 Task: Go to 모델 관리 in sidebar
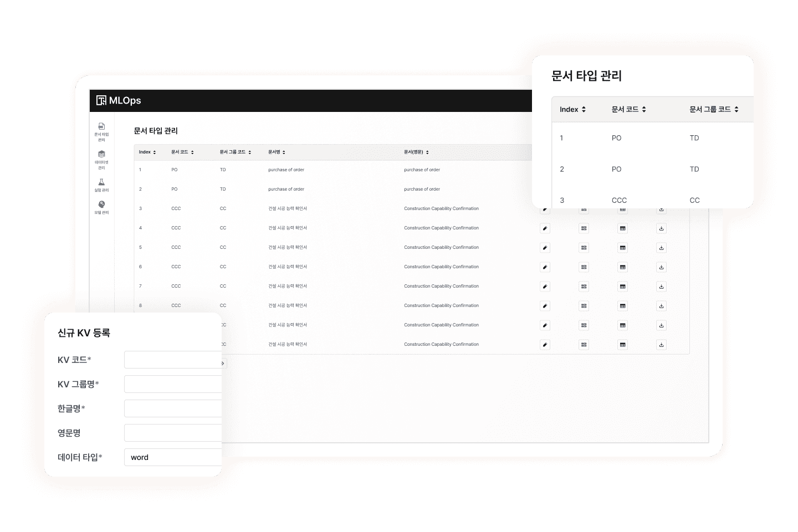tap(101, 208)
